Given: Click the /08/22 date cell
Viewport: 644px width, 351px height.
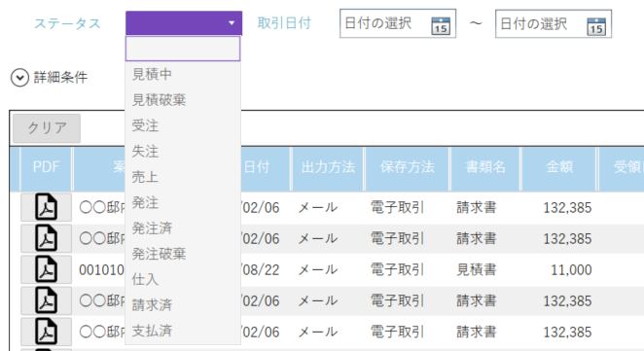Looking at the screenshot, I should tap(260, 269).
